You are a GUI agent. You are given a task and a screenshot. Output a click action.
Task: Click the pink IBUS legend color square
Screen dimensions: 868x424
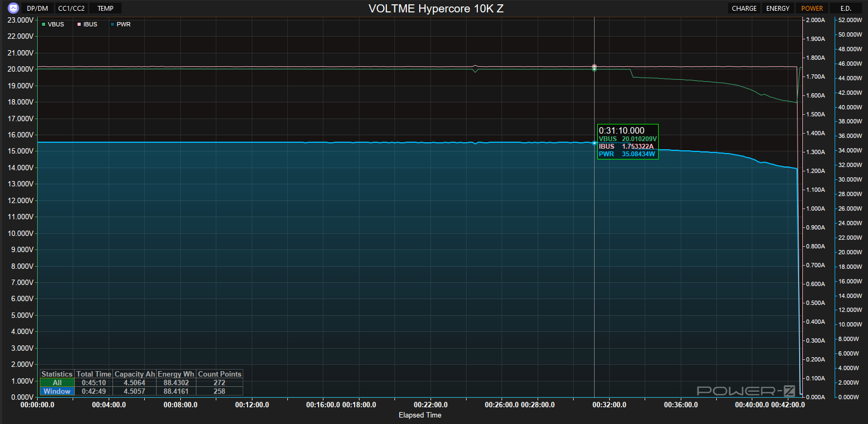(x=79, y=24)
